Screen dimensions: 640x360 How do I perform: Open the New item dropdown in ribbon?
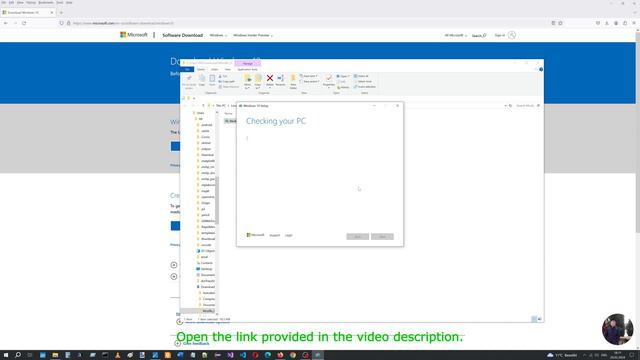pos(309,76)
